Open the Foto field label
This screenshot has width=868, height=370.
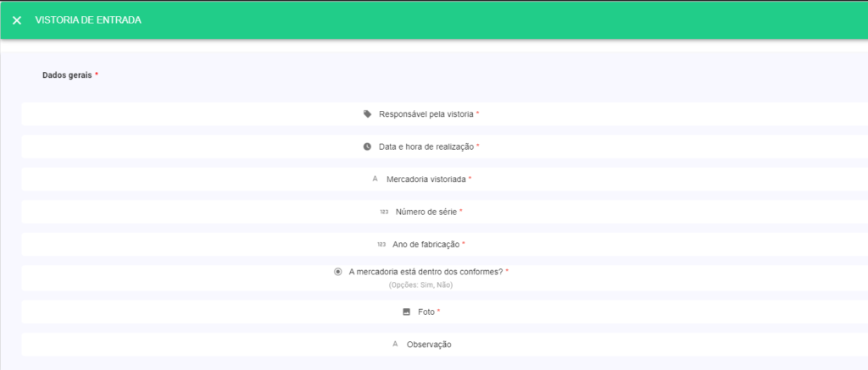point(426,312)
